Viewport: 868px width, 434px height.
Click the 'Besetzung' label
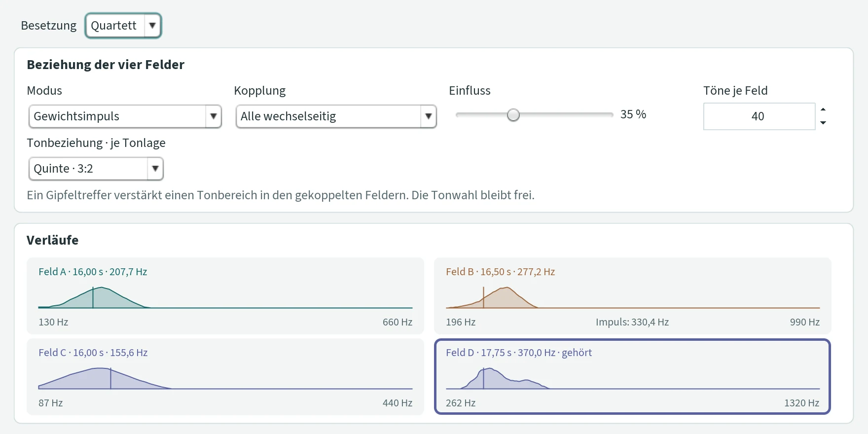pyautogui.click(x=49, y=26)
